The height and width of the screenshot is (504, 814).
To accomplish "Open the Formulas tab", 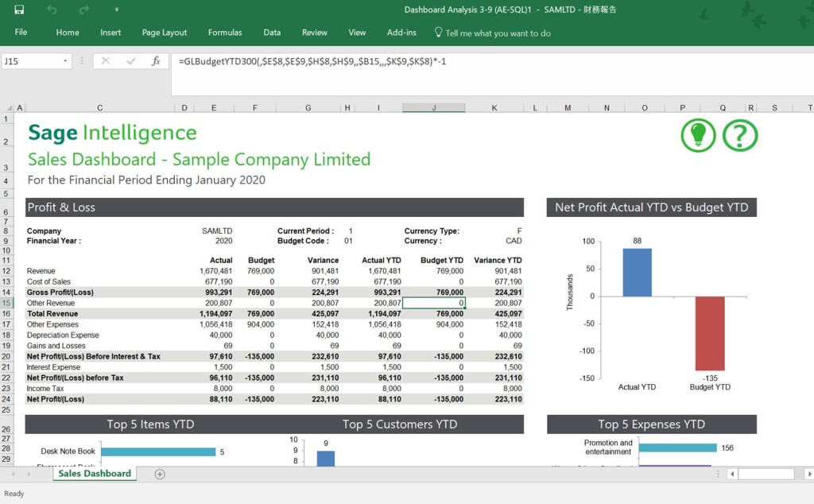I will [x=225, y=32].
